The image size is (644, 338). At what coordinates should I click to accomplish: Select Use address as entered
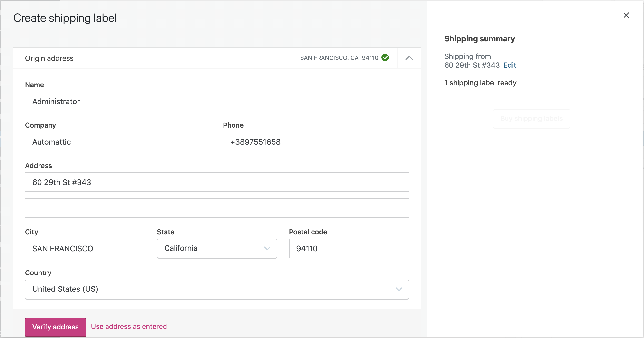click(129, 326)
